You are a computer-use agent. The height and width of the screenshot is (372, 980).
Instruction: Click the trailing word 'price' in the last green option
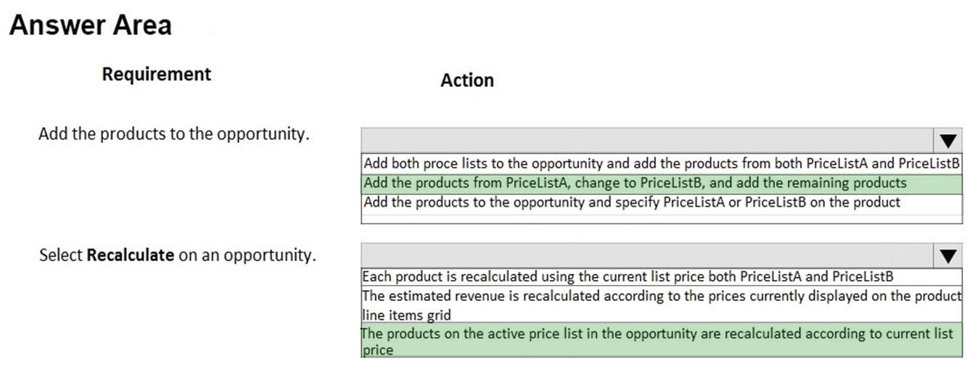[x=377, y=350]
